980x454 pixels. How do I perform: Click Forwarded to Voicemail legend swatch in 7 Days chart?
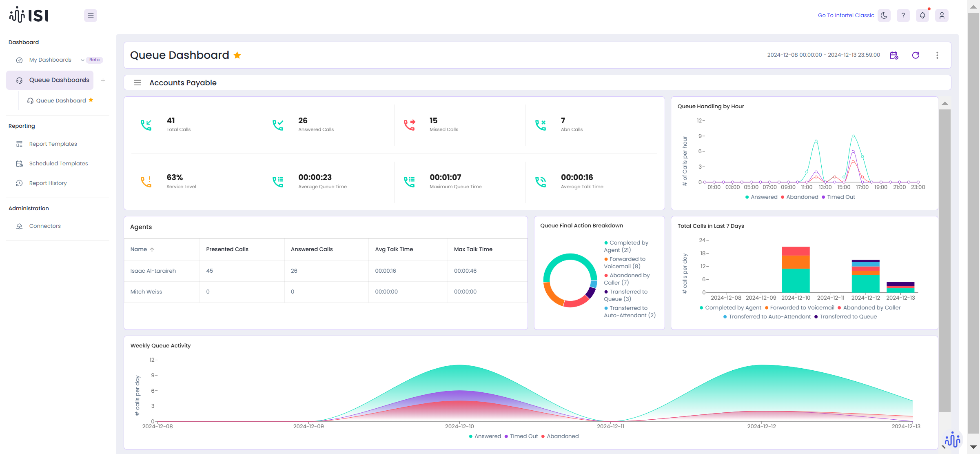767,308
